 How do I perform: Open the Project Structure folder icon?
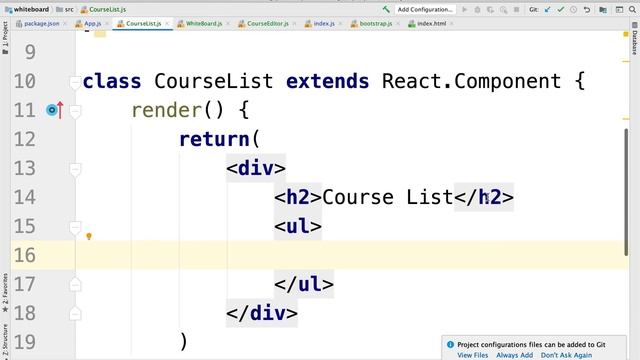coord(603,9)
